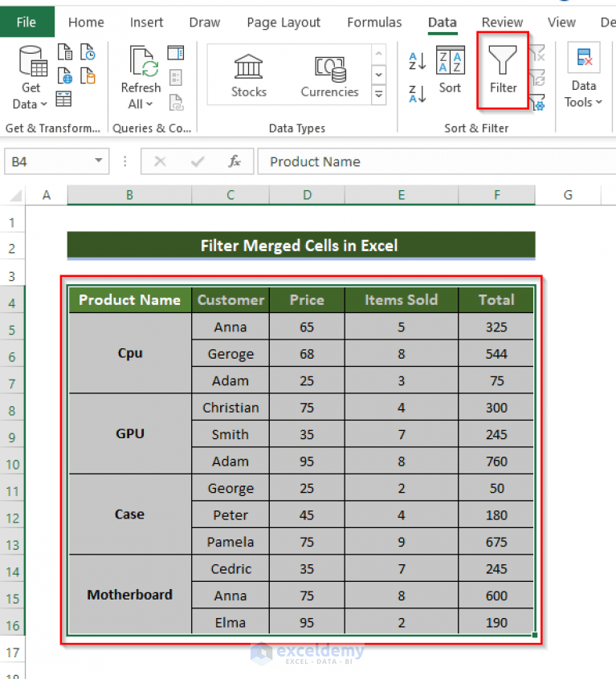Click the Items Sold header cell
Image resolution: width=616 pixels, height=679 pixels.
tap(401, 299)
